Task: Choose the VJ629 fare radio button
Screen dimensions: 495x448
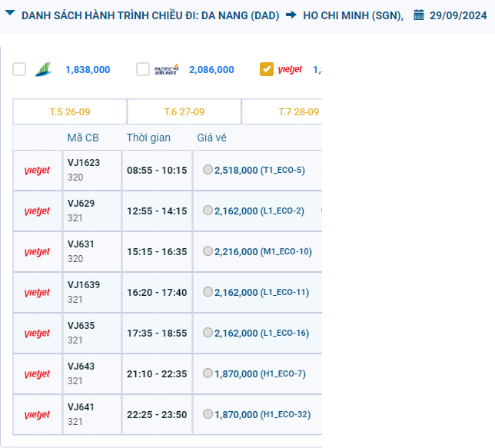Action: point(208,211)
